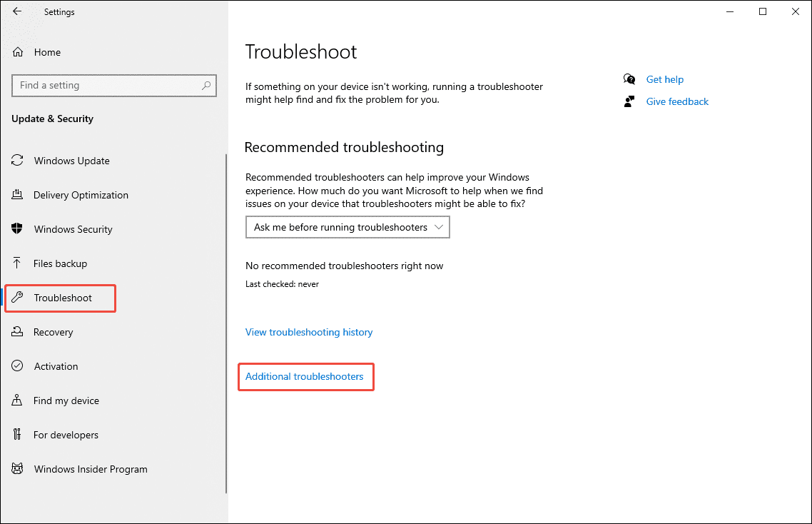This screenshot has width=812, height=524.
Task: Select the Troubleshoot wrench icon
Action: click(17, 298)
